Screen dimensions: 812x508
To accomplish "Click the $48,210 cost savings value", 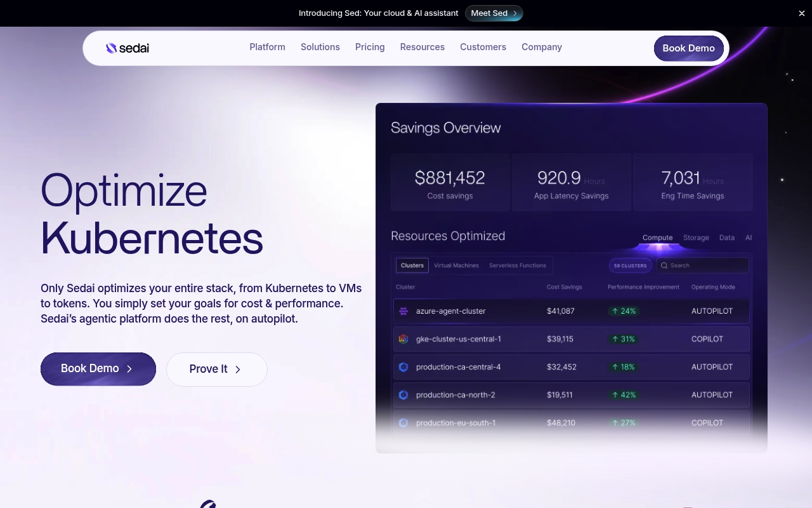I will [561, 423].
